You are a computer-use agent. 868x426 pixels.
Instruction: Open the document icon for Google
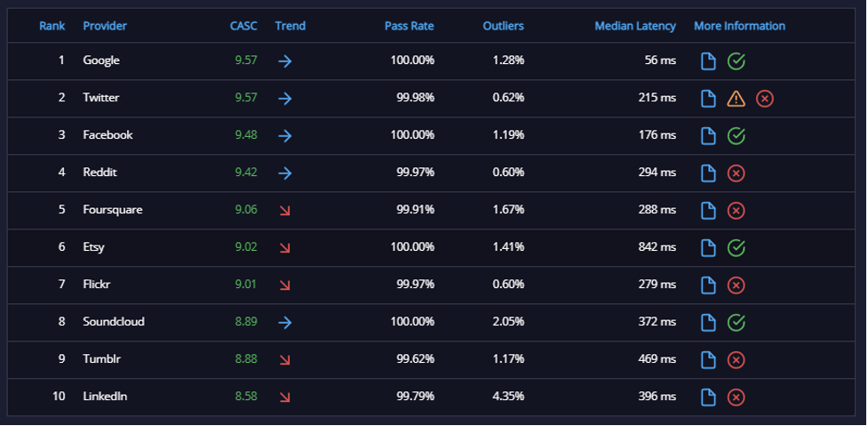click(708, 61)
